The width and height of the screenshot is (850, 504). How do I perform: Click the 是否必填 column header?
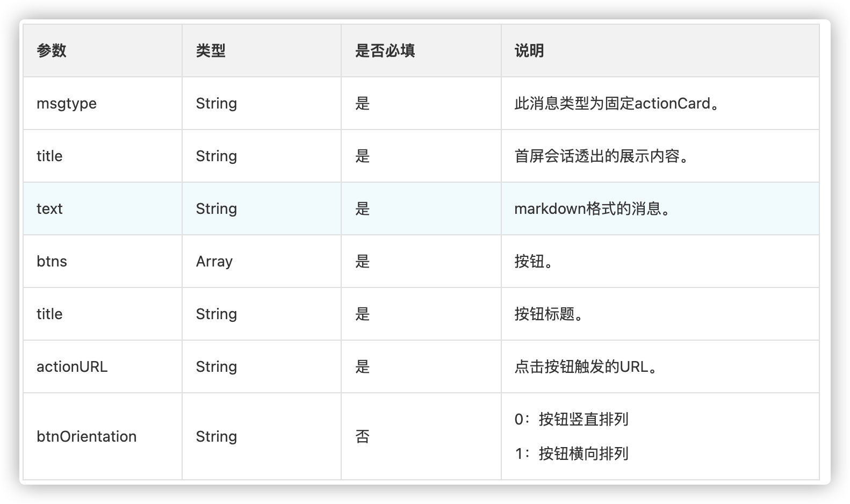click(x=385, y=51)
